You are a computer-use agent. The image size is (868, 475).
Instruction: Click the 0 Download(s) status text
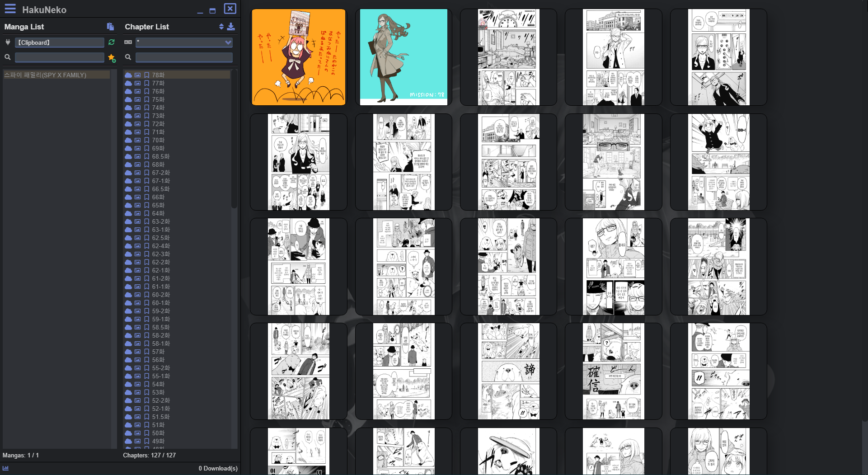[x=218, y=468]
